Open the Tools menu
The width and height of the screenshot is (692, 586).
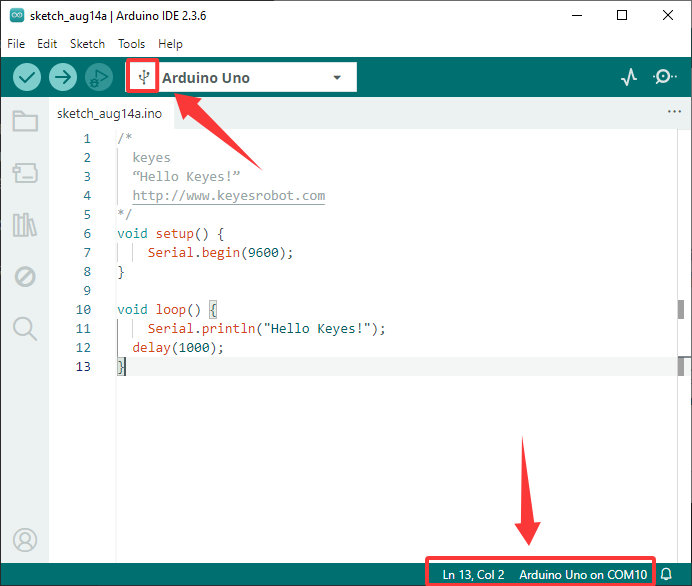pos(132,44)
